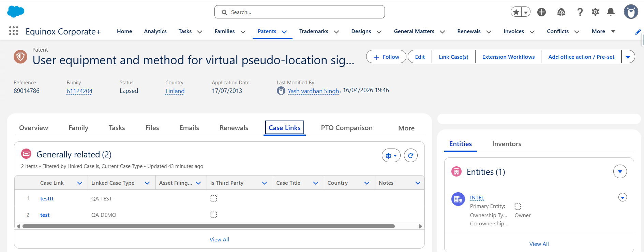Image resolution: width=644 pixels, height=252 pixels.
Task: Open the App Launcher dots grid
Action: point(14,31)
